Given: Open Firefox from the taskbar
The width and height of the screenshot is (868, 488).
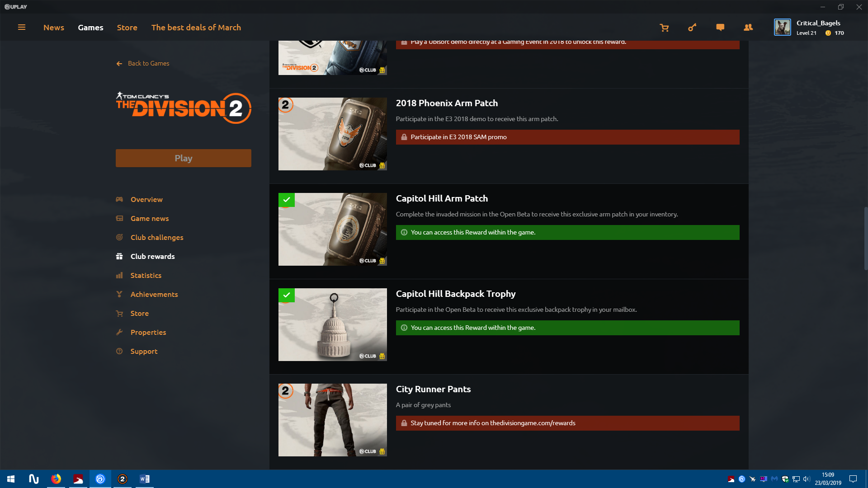Looking at the screenshot, I should [x=56, y=479].
